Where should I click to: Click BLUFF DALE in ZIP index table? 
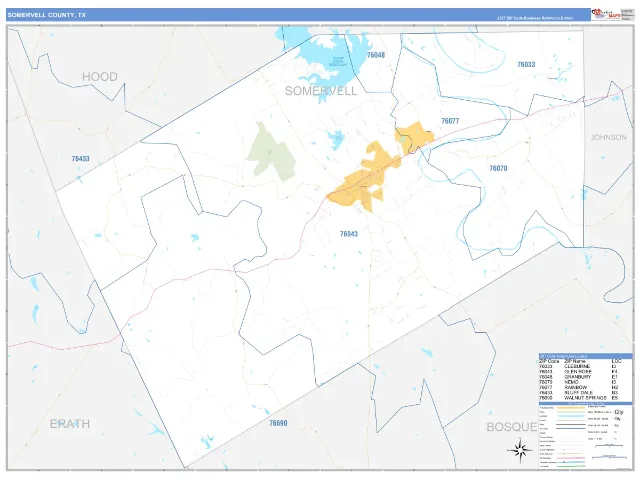pos(578,393)
